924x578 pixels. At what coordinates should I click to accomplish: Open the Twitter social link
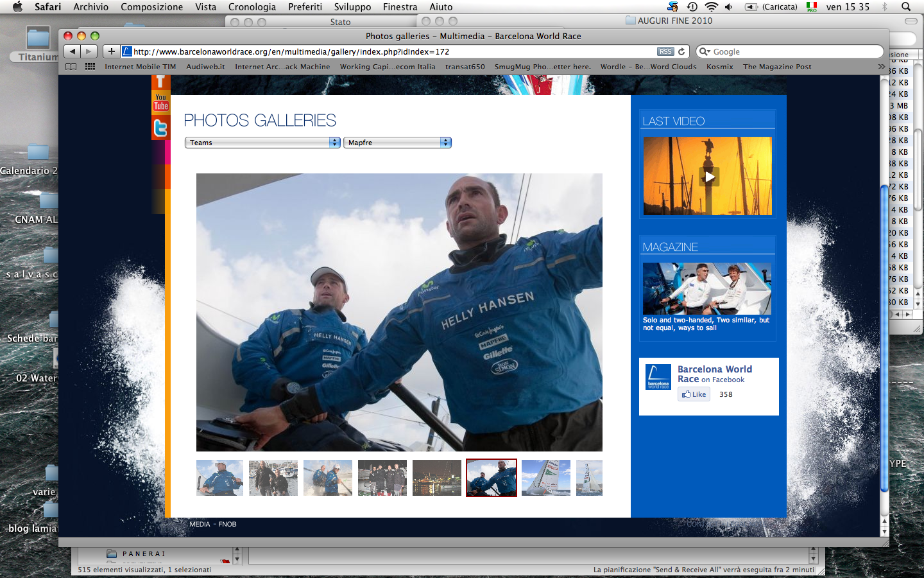click(160, 128)
